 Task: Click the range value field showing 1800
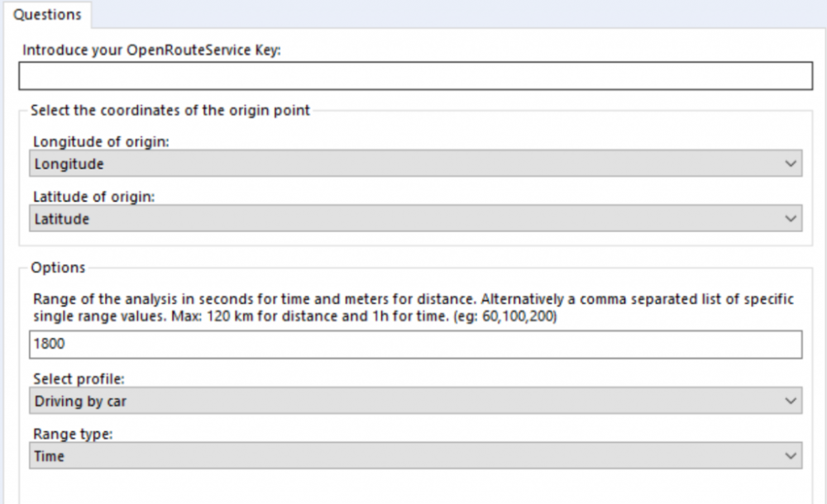(x=416, y=345)
